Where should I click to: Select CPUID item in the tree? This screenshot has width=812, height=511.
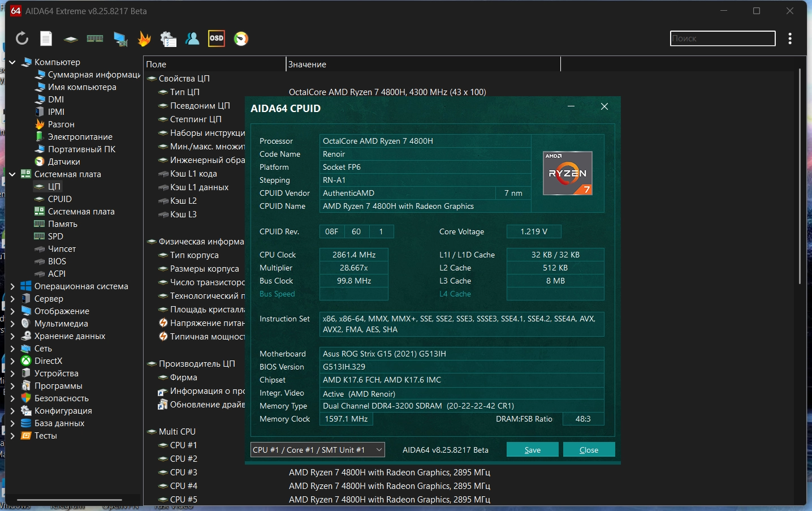pyautogui.click(x=59, y=199)
